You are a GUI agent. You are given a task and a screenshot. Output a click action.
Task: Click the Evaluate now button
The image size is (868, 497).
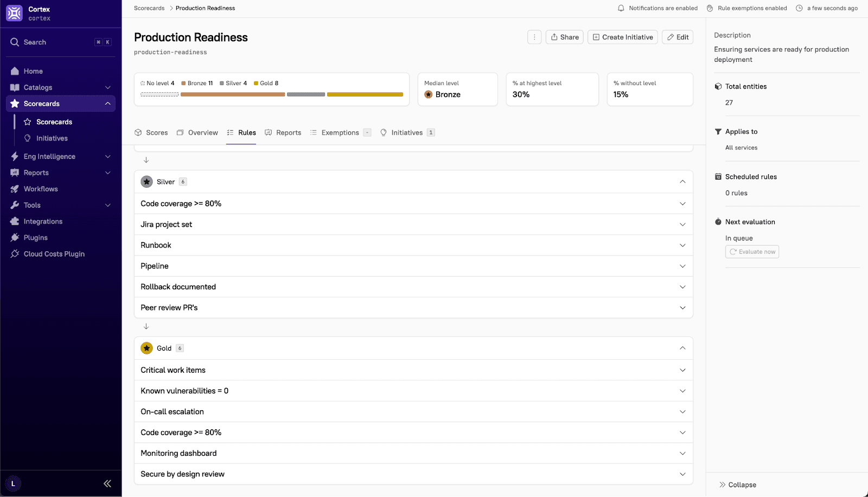(752, 252)
